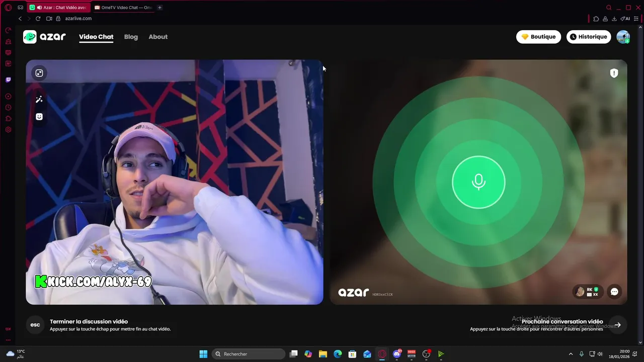
Task: Click the shield report icon
Action: (614, 73)
